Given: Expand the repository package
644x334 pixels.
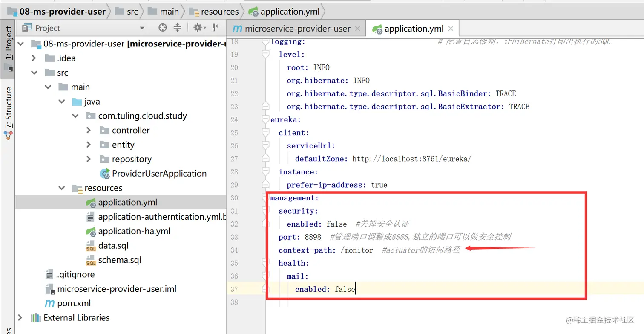Looking at the screenshot, I should (x=89, y=159).
